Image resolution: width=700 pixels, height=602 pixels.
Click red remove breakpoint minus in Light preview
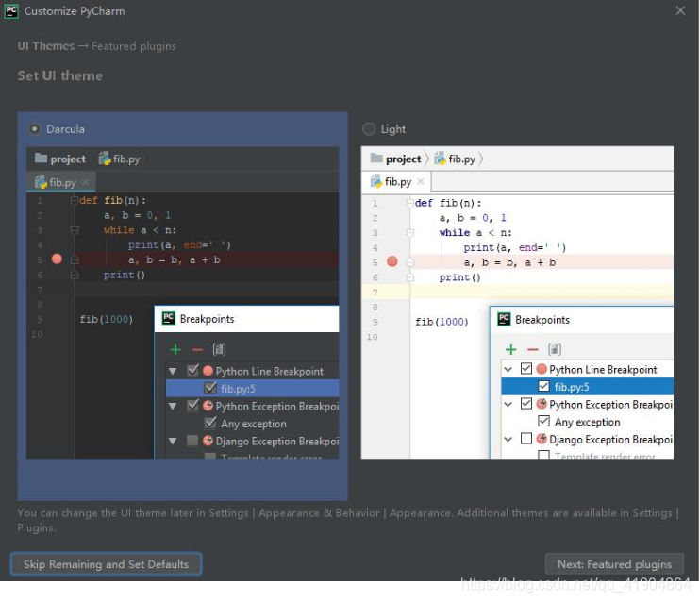[533, 349]
